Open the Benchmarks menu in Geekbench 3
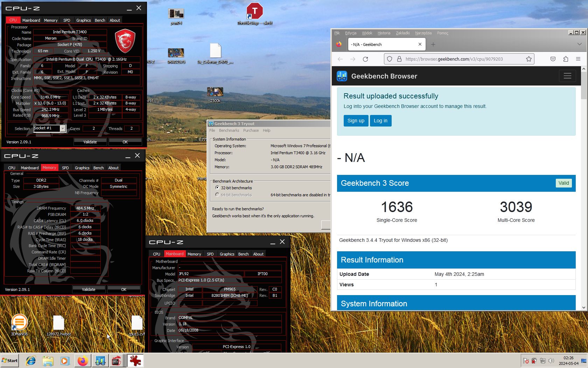The width and height of the screenshot is (588, 368). pyautogui.click(x=229, y=130)
